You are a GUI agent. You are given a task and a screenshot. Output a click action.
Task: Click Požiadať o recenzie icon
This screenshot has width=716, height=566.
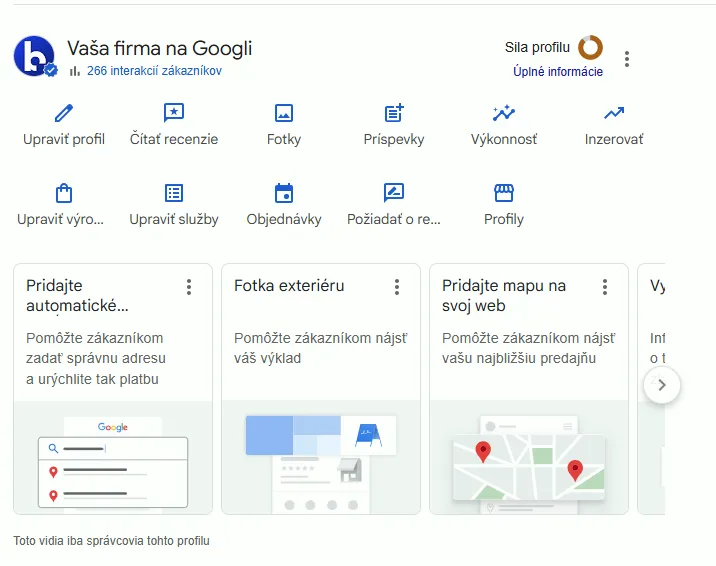(394, 193)
